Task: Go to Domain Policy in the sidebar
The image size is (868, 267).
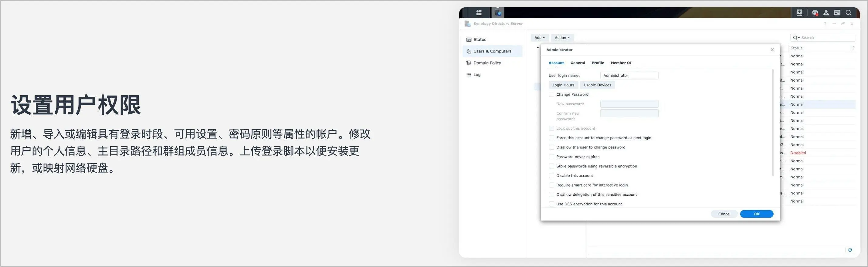Action: pos(487,63)
